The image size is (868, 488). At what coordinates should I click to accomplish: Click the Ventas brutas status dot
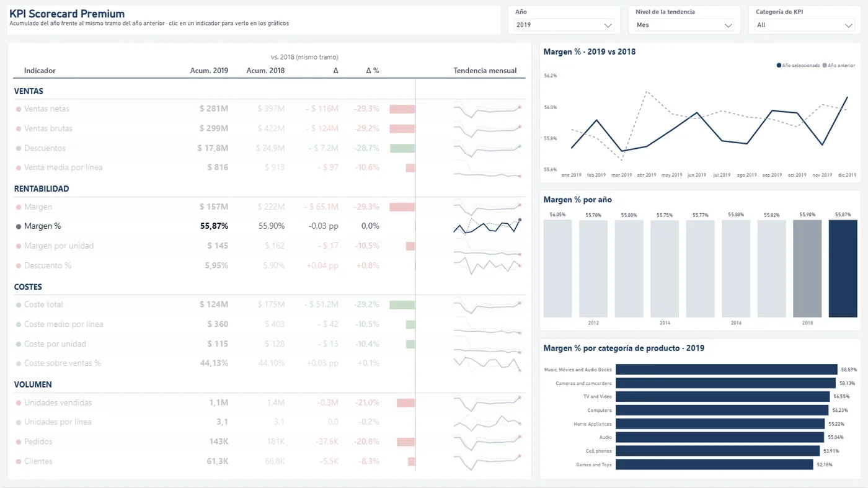pos(19,129)
